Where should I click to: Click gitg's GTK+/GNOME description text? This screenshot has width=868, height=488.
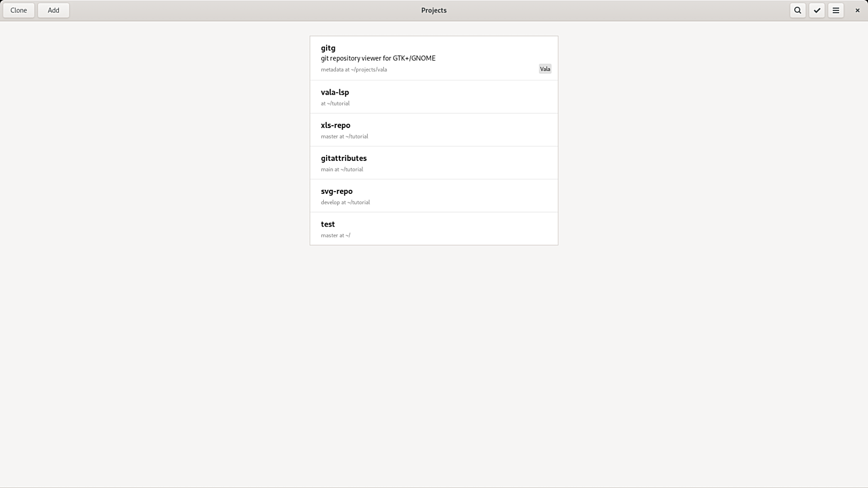point(378,58)
